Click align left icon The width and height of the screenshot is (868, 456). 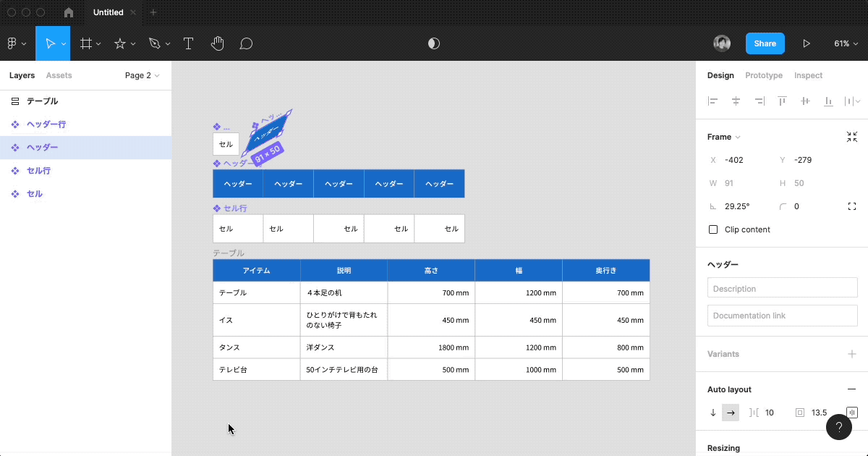click(x=713, y=101)
